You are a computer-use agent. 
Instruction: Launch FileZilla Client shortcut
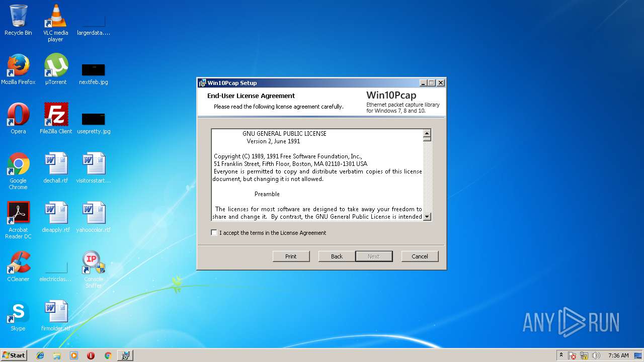55,119
